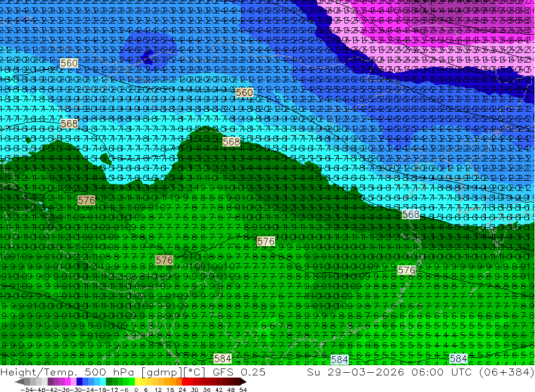This screenshot has height=392, width=535.
Task: Click the '-24' color scale label
Action: click(88, 390)
